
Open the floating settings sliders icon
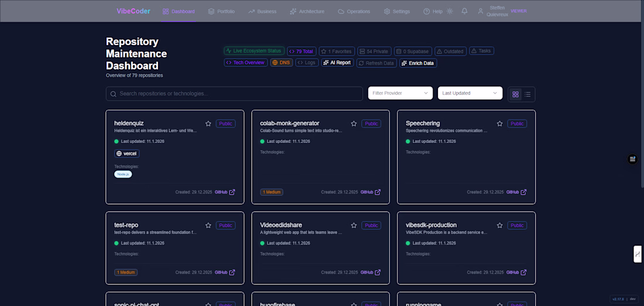click(x=633, y=159)
